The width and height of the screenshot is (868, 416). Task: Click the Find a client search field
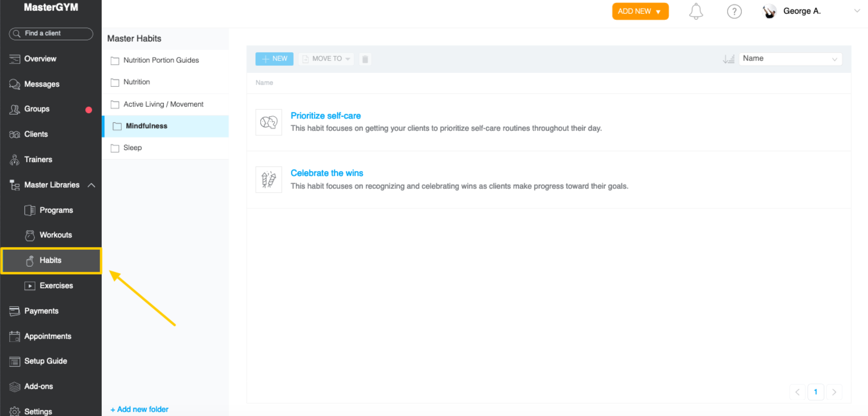click(51, 34)
